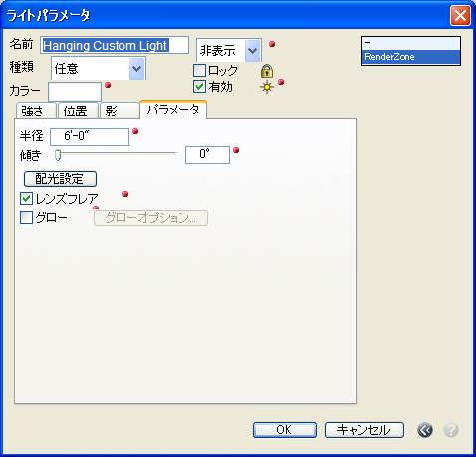Toggle the ロック checkbox

(x=199, y=71)
